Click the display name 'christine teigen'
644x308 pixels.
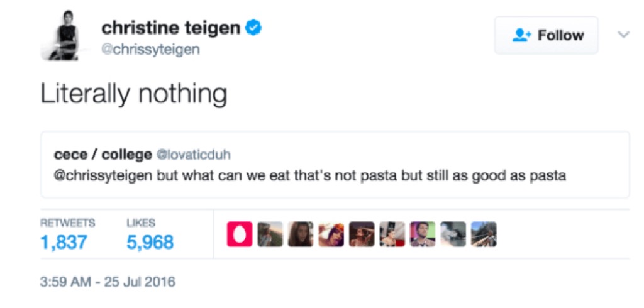tap(171, 28)
